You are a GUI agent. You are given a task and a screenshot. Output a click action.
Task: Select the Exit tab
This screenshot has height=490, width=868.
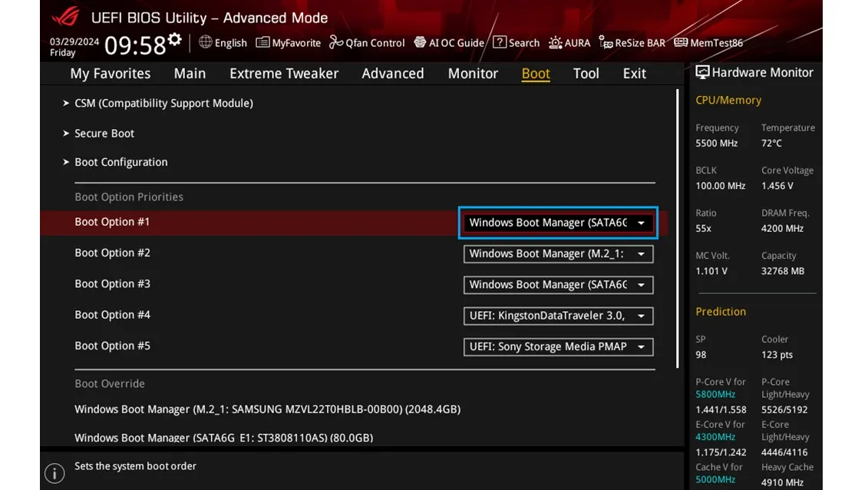(635, 74)
